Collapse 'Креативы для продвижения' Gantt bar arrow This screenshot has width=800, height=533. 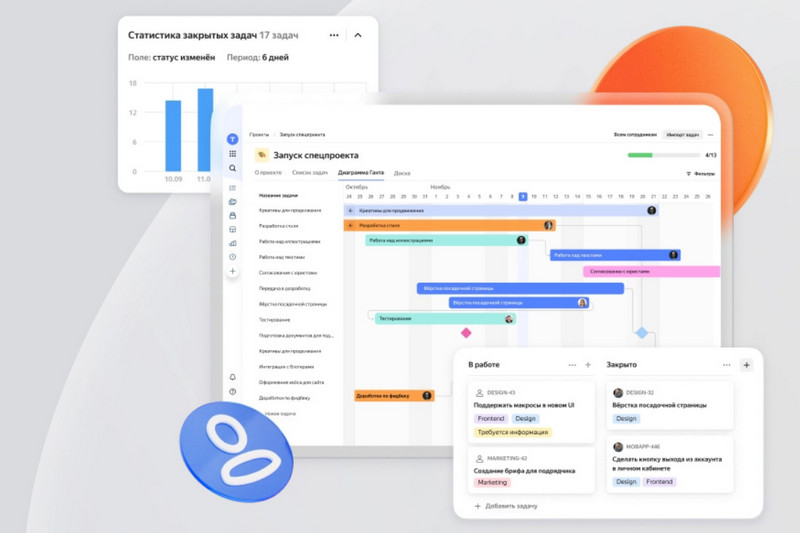tap(350, 211)
